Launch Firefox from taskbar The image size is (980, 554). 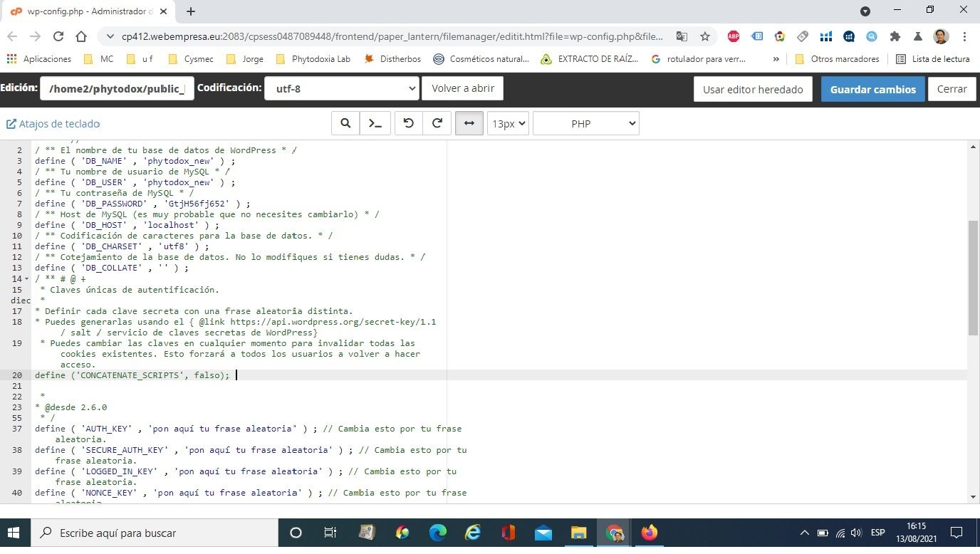[649, 533]
